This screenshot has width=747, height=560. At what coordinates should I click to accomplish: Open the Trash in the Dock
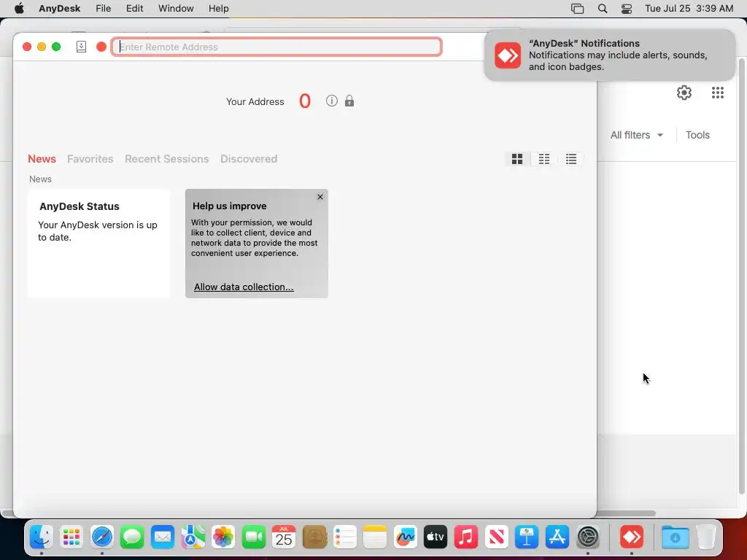coord(705,537)
